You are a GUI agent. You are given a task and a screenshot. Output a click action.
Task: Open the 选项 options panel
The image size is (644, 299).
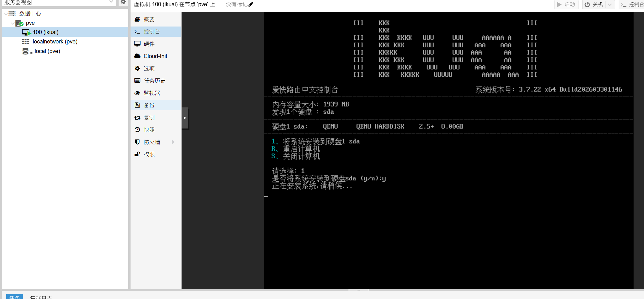[149, 69]
